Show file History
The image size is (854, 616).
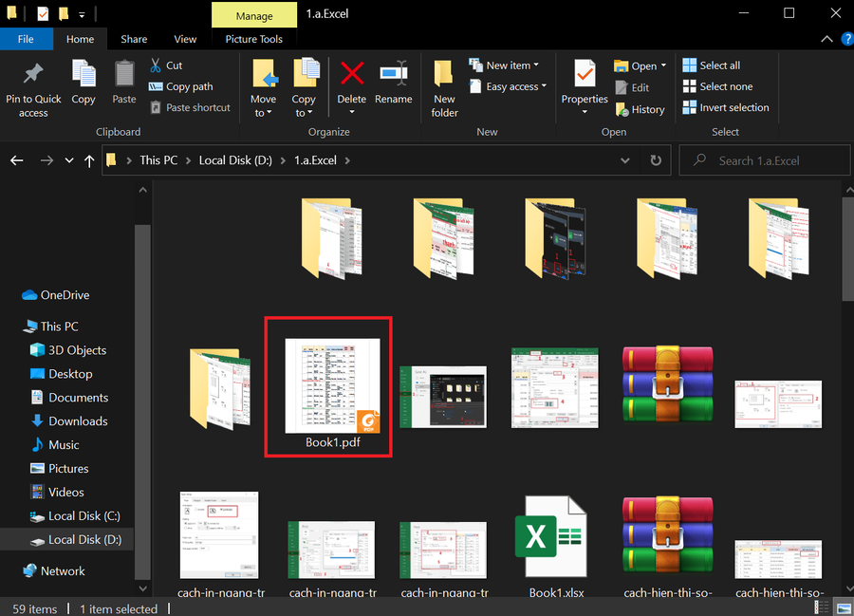point(640,109)
